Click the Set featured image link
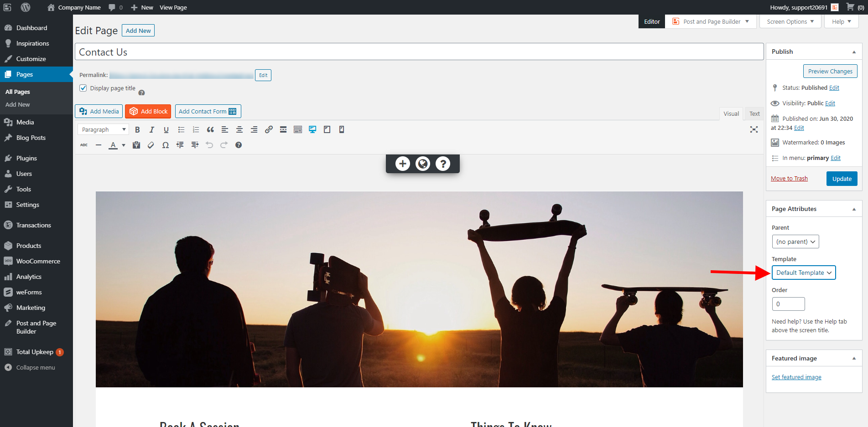The image size is (868, 427). click(x=796, y=377)
